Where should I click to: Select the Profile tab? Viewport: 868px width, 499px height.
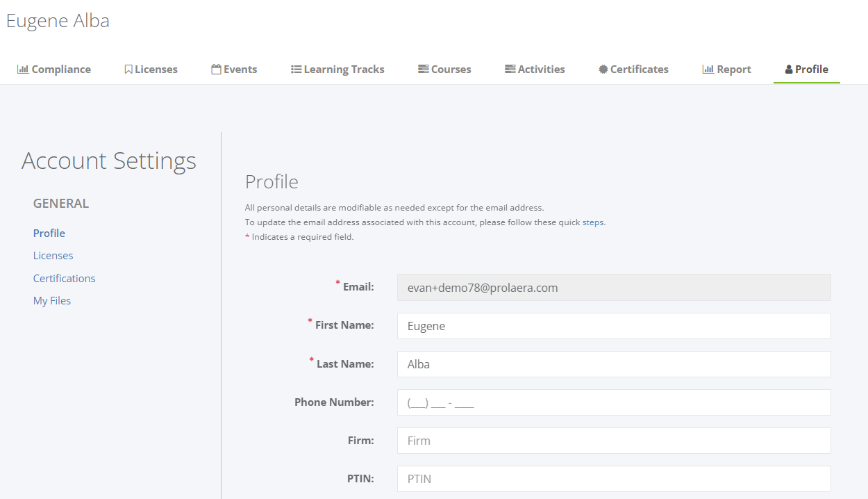tap(807, 69)
